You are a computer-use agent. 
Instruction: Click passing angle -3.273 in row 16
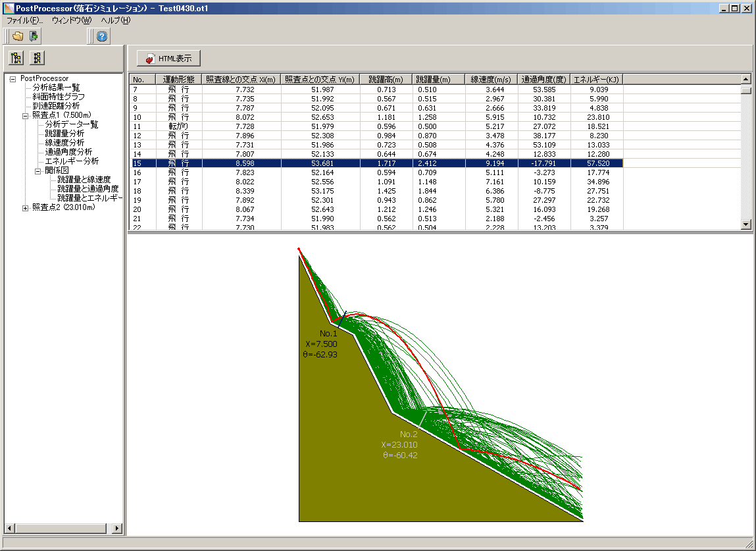544,172
